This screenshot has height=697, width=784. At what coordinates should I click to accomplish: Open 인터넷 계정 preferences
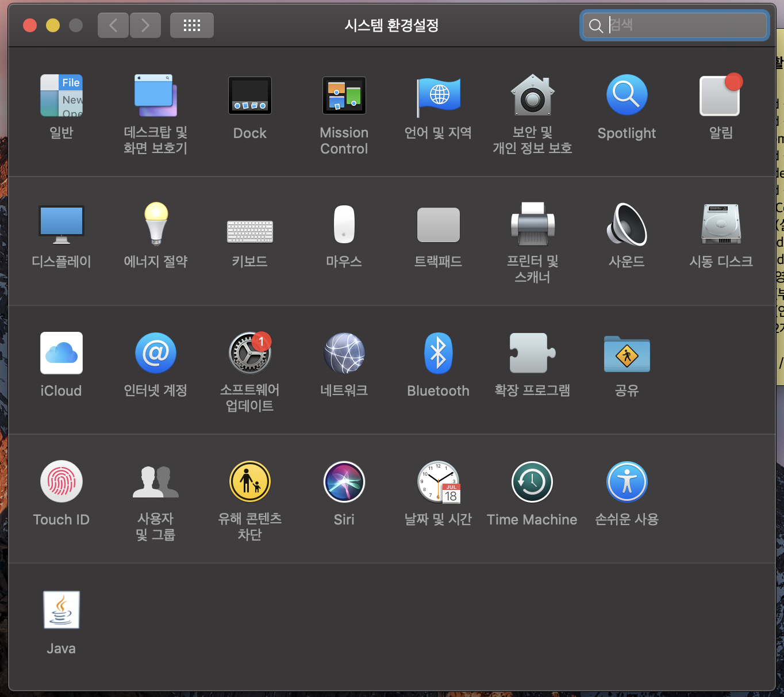pyautogui.click(x=156, y=353)
